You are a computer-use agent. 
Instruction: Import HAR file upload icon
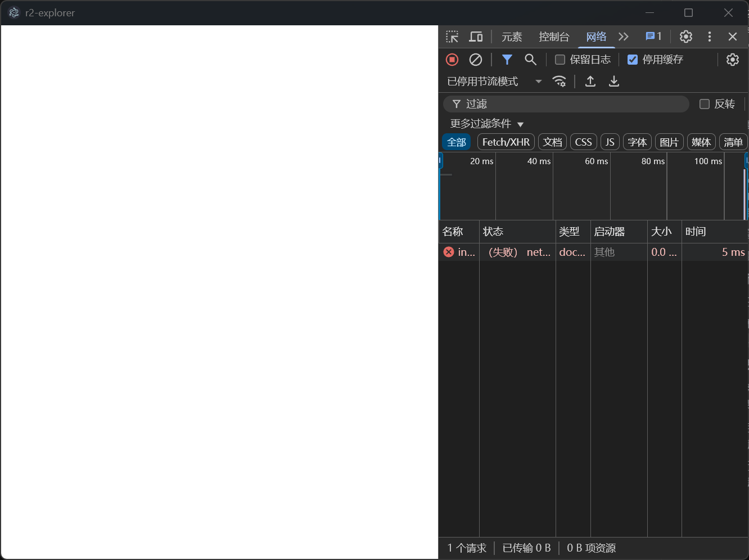coord(590,82)
